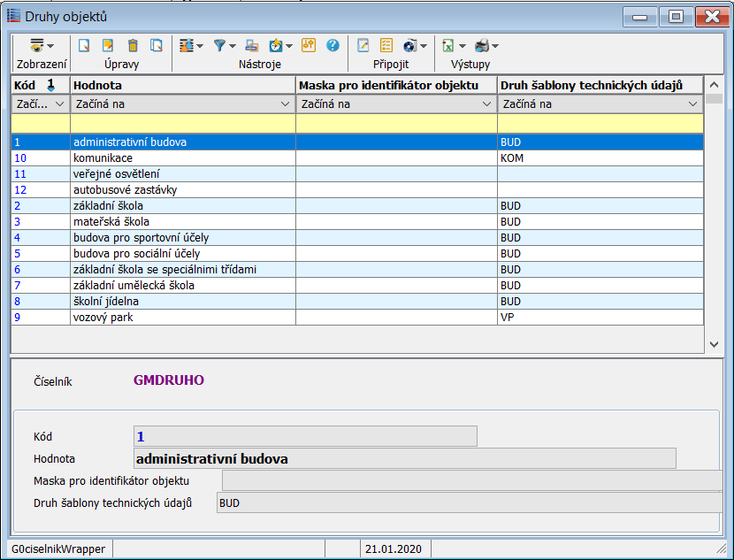Click the Hodnota field in the detail form
734x560 pixels.
click(x=404, y=459)
